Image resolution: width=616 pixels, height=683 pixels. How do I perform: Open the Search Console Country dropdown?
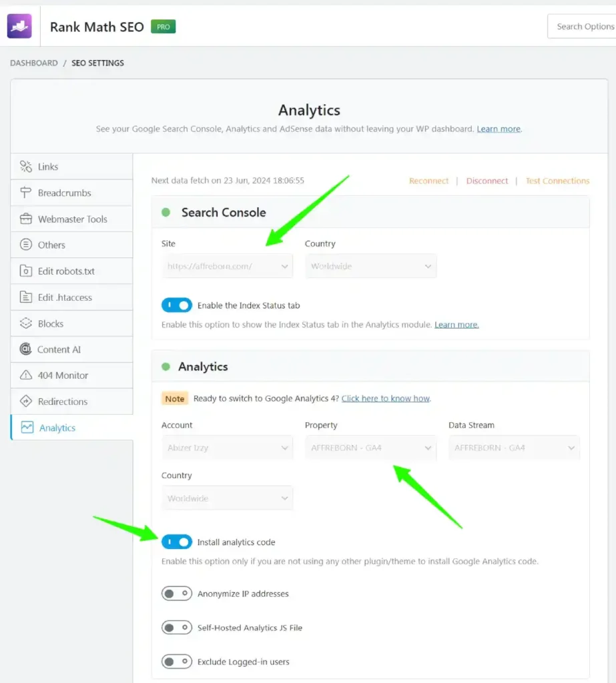(x=370, y=266)
